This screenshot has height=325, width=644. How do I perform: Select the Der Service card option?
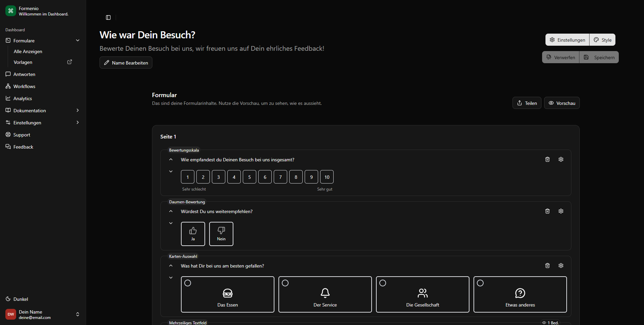coord(325,294)
